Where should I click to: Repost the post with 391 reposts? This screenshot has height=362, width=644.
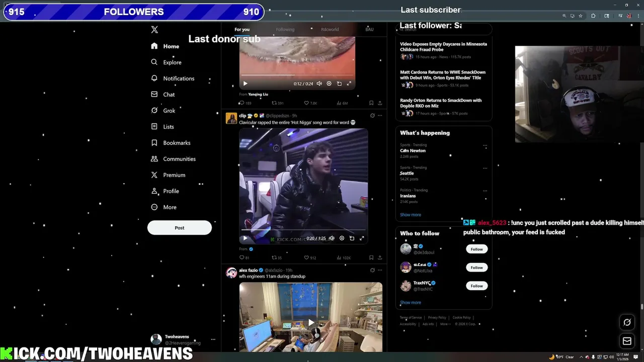tap(278, 103)
